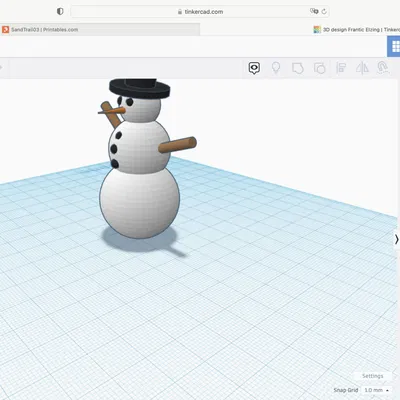Open the Align tool

tap(341, 68)
